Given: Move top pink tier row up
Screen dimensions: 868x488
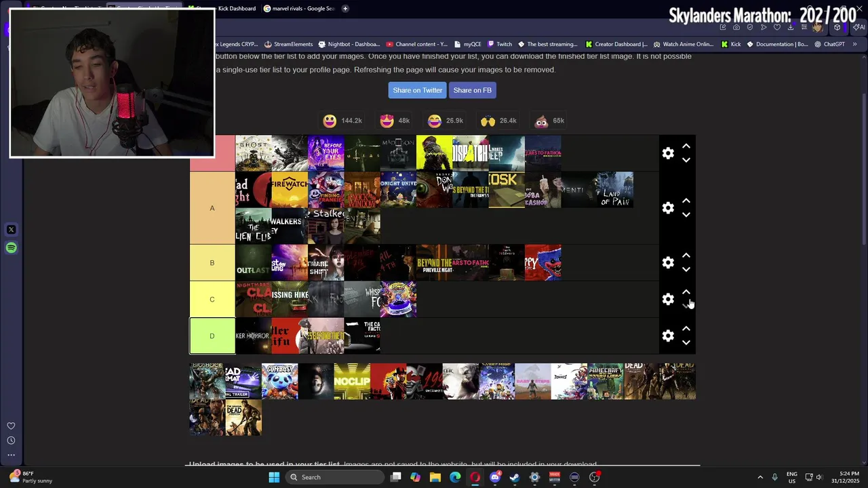Looking at the screenshot, I should click(686, 146).
